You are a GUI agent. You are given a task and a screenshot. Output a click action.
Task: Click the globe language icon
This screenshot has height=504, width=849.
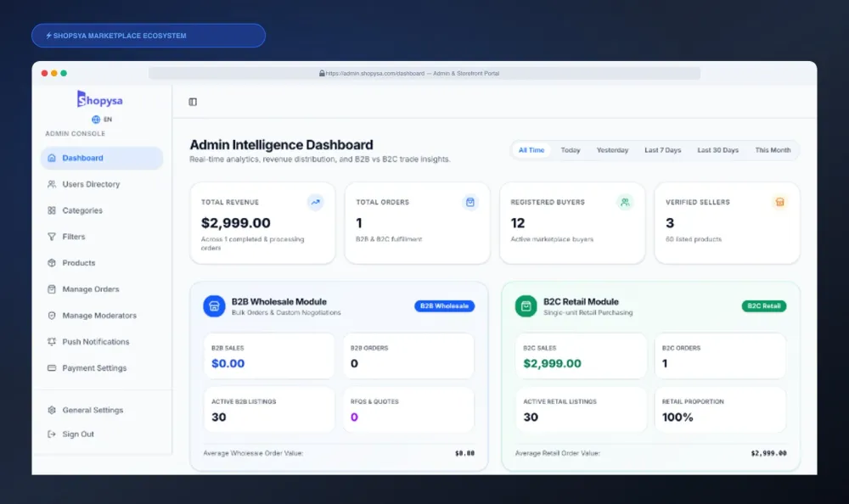pos(96,119)
